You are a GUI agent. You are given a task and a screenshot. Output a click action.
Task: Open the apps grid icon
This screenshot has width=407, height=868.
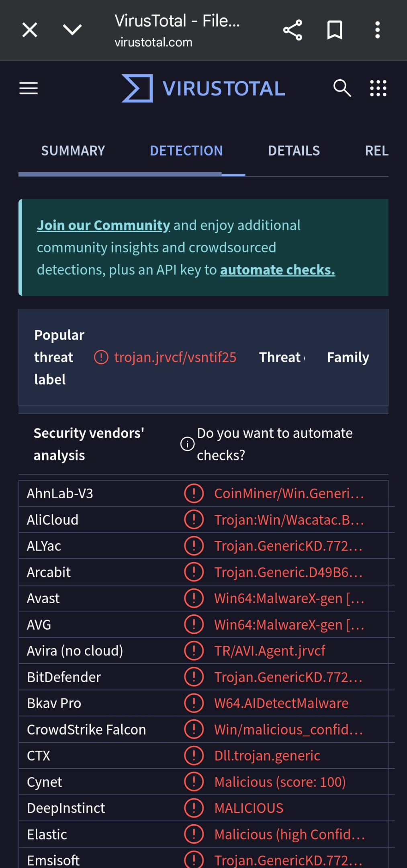pos(378,88)
